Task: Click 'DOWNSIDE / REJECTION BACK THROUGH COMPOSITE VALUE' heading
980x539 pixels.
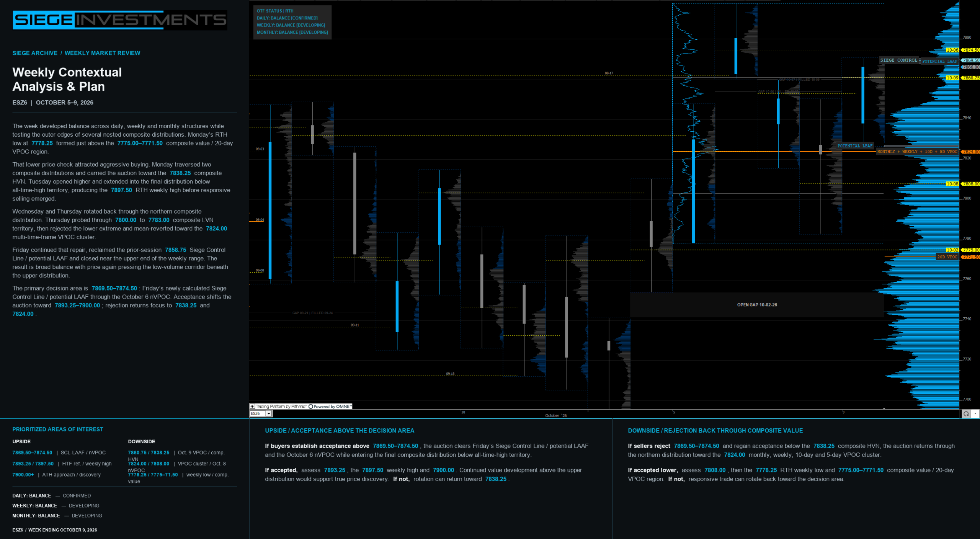Action: tap(715, 431)
